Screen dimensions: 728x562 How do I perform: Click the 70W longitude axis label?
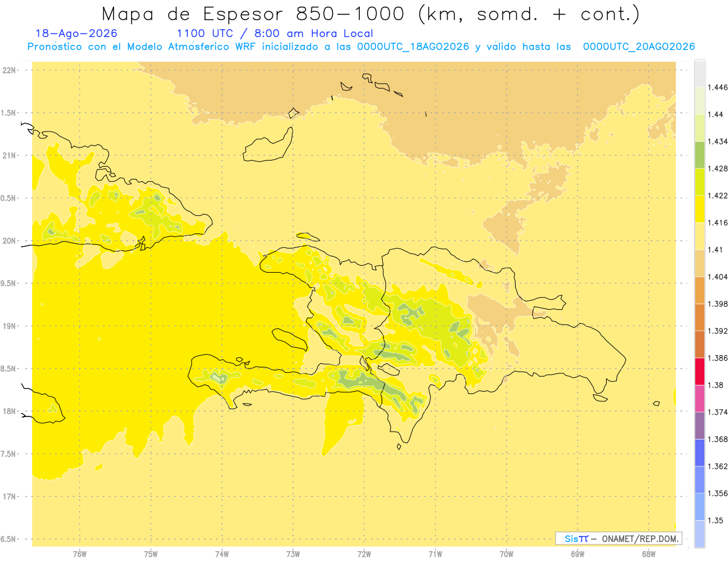coord(507,554)
